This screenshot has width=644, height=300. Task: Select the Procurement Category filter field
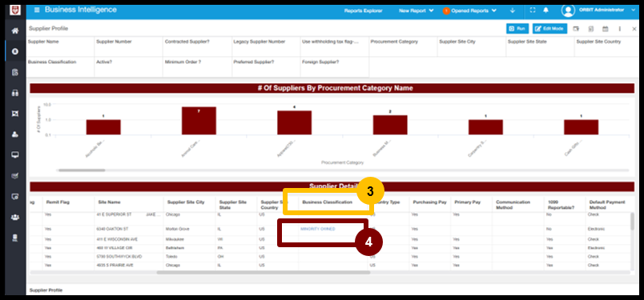pyautogui.click(x=403, y=46)
